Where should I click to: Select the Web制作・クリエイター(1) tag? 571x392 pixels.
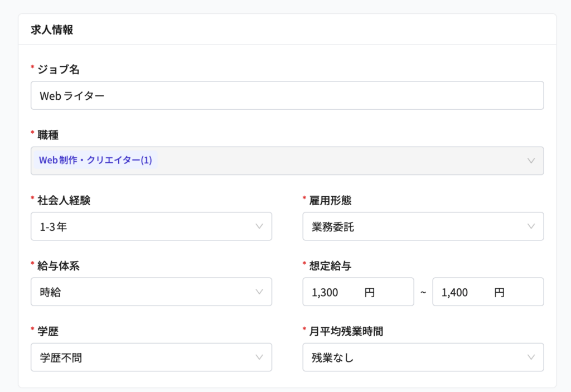(95, 161)
